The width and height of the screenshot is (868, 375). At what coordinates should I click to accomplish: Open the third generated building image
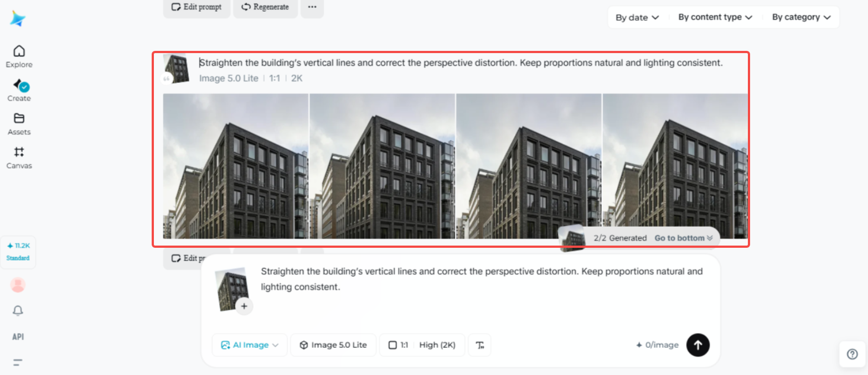(x=529, y=166)
